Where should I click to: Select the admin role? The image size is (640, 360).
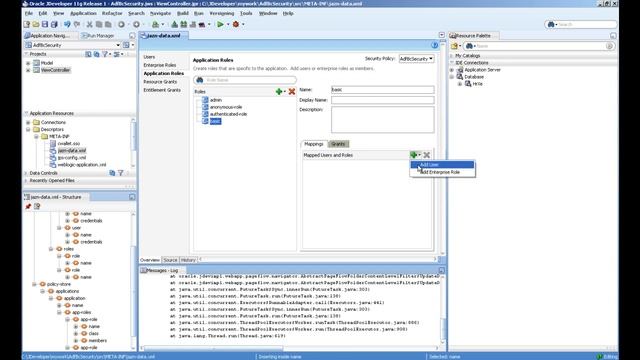tap(216, 100)
